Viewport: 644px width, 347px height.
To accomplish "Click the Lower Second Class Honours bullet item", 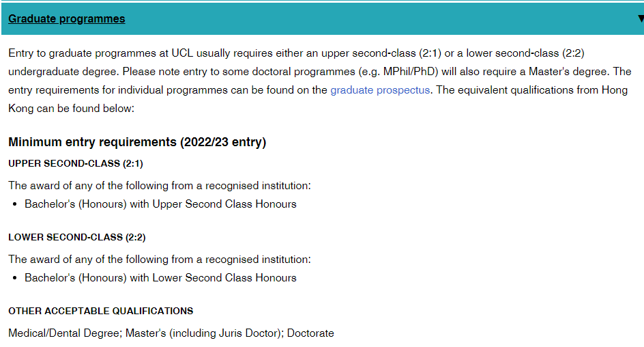I will 160,277.
